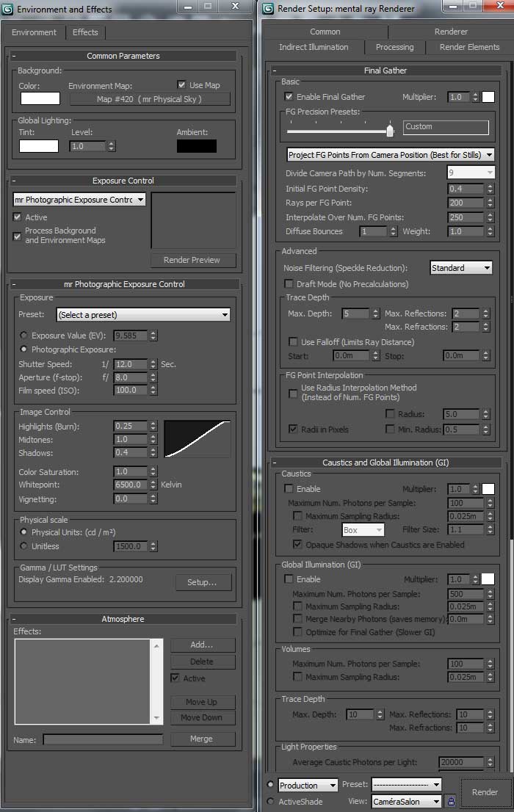The width and height of the screenshot is (514, 812).
Task: Click the background Color swatch
Action: [40, 98]
